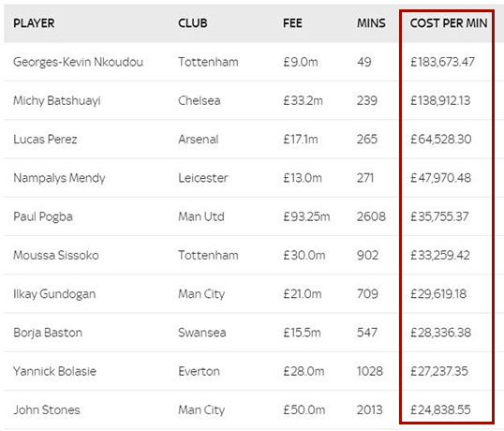
Task: Select the Borja Baston row name
Action: click(48, 333)
